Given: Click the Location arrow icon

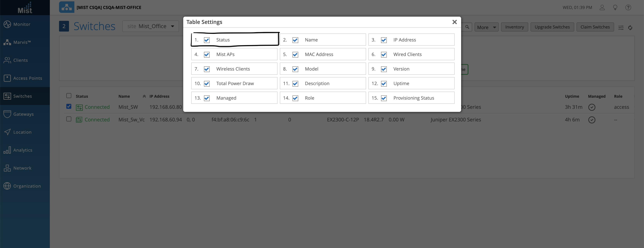Looking at the screenshot, I should [7, 132].
